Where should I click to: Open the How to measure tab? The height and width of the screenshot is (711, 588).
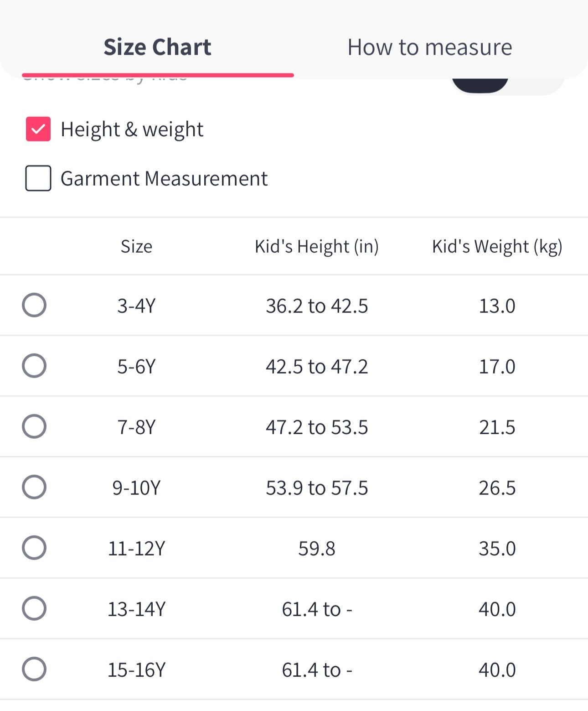coord(429,47)
